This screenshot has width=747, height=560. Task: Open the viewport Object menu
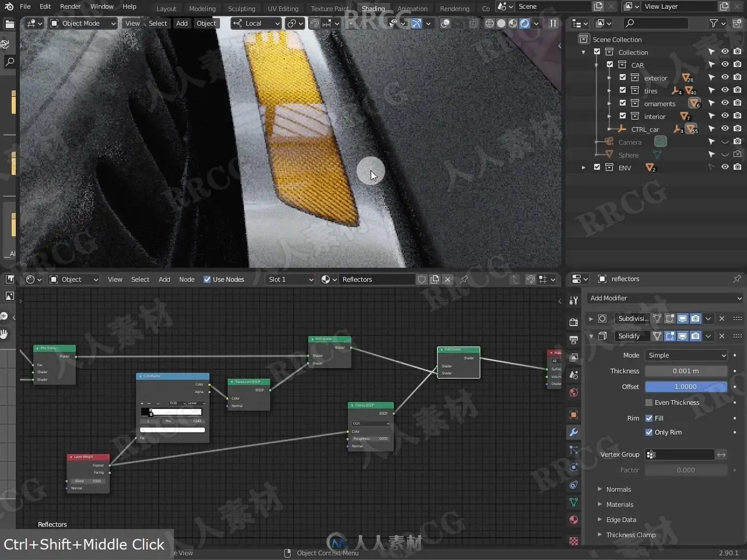pos(206,23)
